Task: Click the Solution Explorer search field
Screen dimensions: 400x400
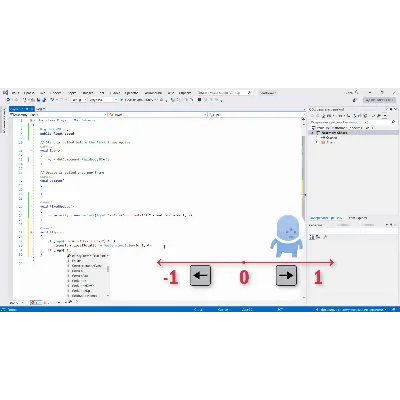Action: (353, 122)
